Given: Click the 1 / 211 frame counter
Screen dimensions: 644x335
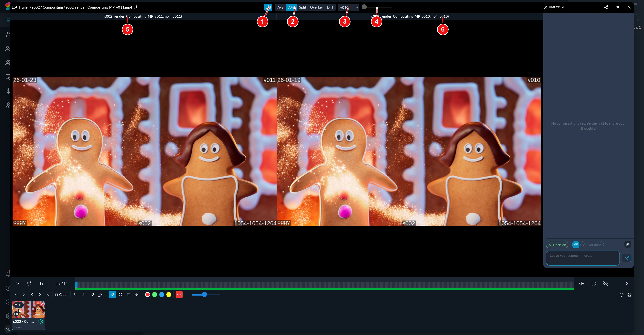Looking at the screenshot, I should coord(62,284).
